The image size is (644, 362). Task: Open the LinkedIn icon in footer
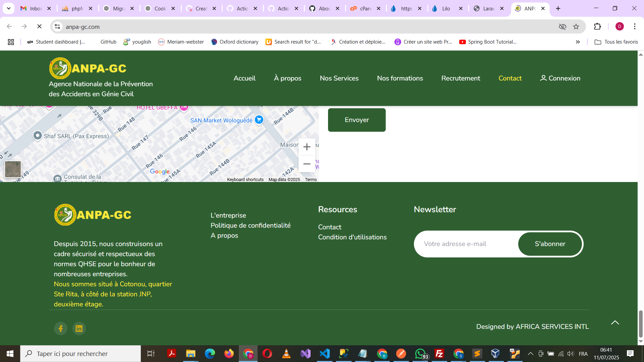(x=79, y=328)
